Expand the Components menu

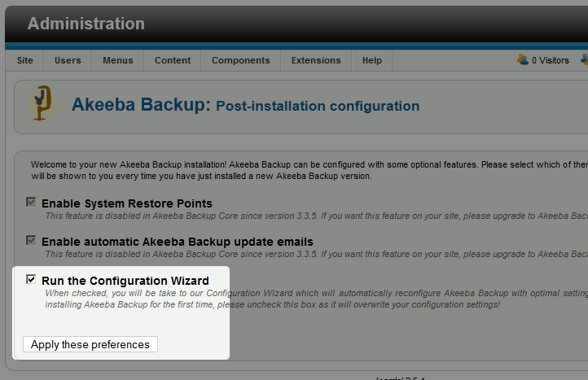(240, 60)
